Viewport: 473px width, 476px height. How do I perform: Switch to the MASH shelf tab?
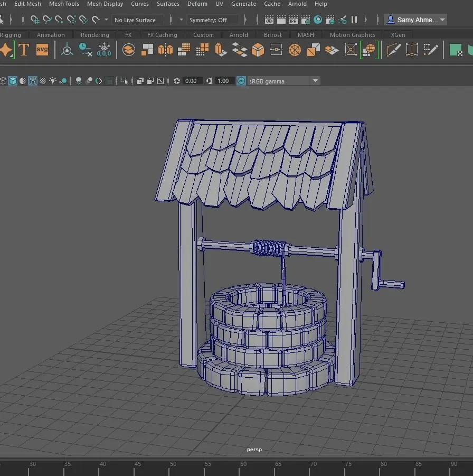(x=306, y=35)
